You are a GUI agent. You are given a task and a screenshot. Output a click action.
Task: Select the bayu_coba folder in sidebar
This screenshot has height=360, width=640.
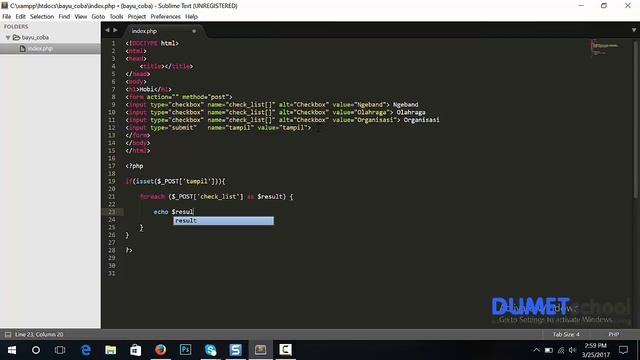[x=35, y=38]
